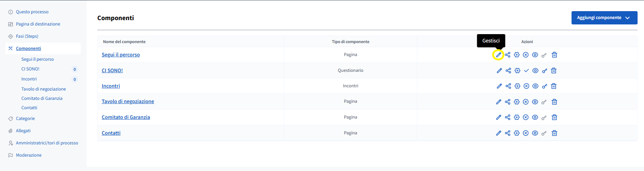Click the share icon for Comitato di Garanzia

pos(508,117)
